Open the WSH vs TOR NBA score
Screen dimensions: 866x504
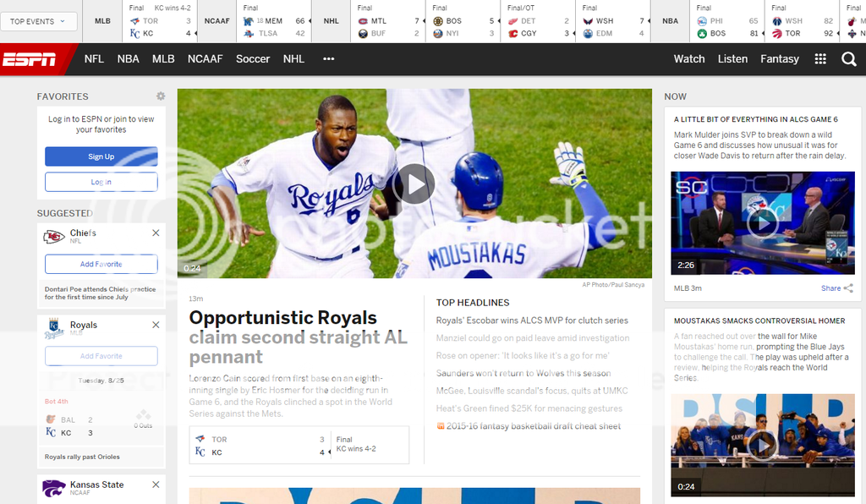click(802, 21)
